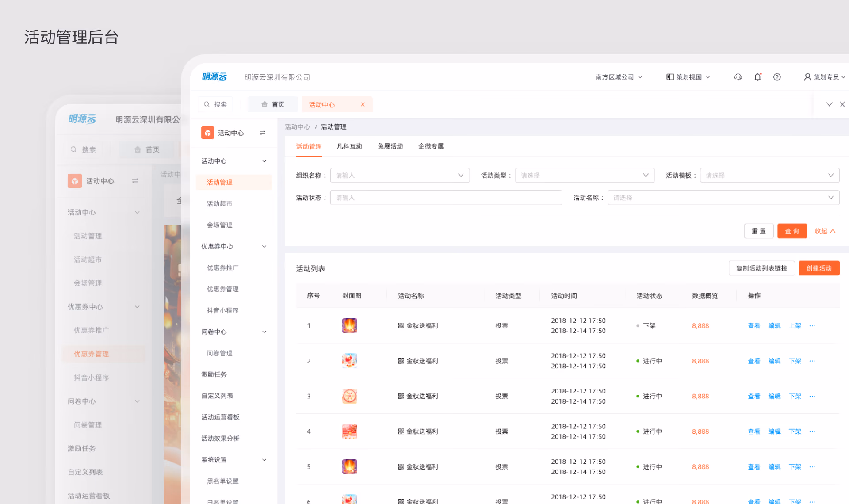Open the notification bell
The image size is (849, 504).
757,77
